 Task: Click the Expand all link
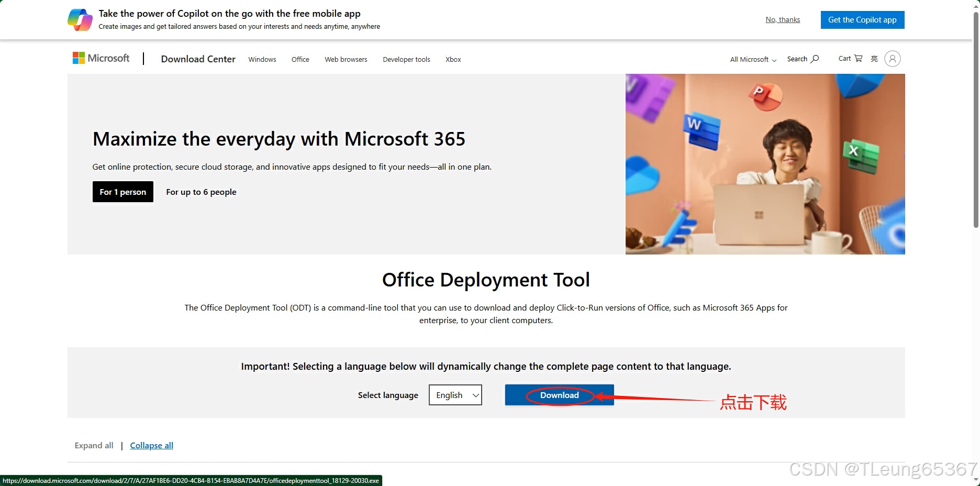tap(94, 445)
